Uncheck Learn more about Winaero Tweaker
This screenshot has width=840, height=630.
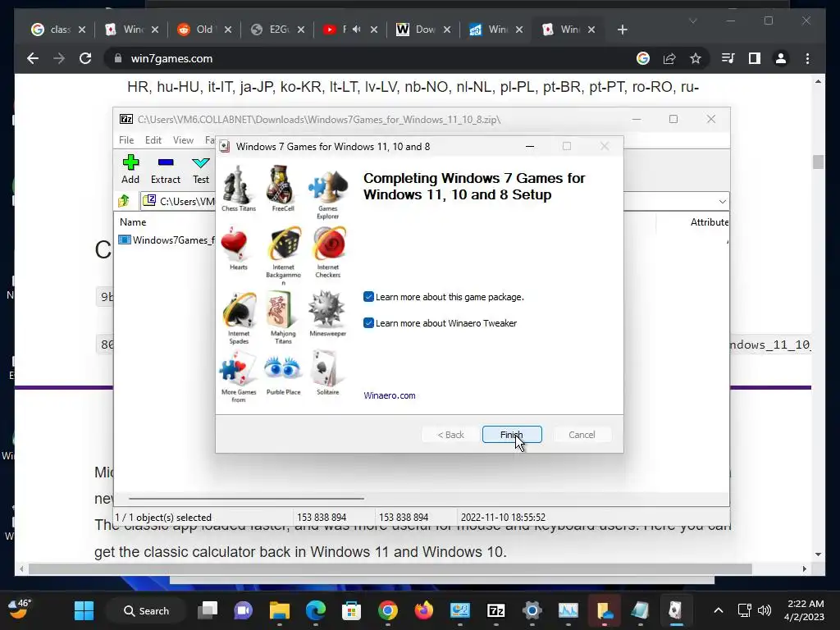pos(368,323)
